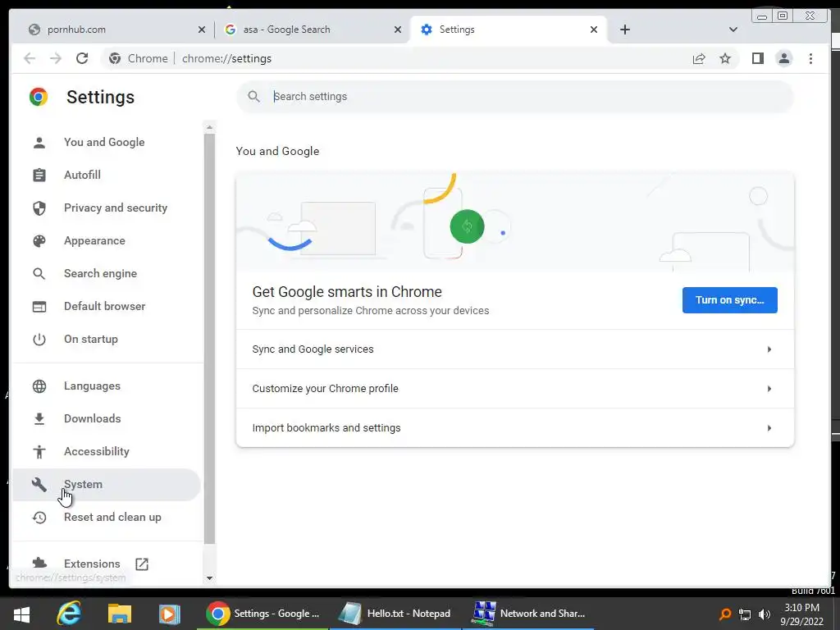
Task: Click the share page icon in address bar
Action: click(699, 58)
